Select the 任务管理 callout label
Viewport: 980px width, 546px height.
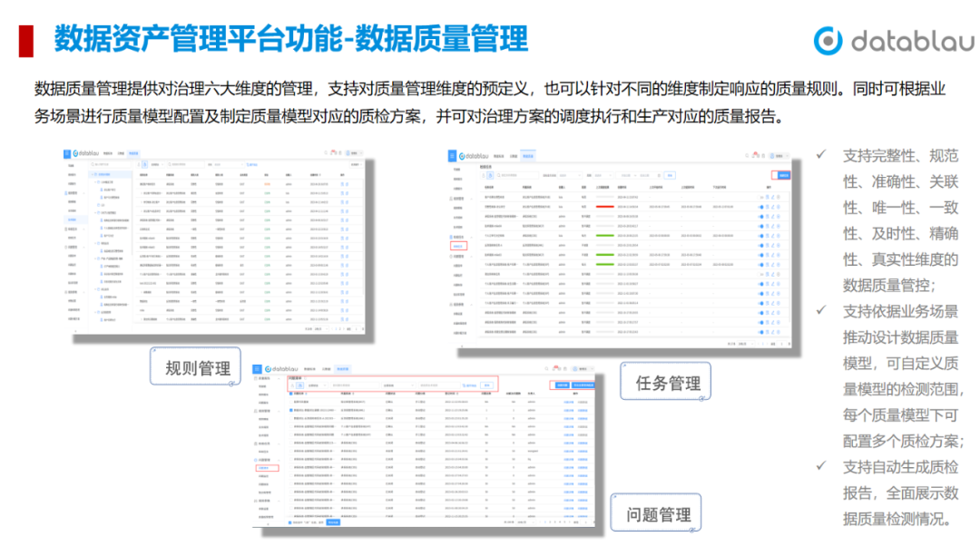(668, 383)
